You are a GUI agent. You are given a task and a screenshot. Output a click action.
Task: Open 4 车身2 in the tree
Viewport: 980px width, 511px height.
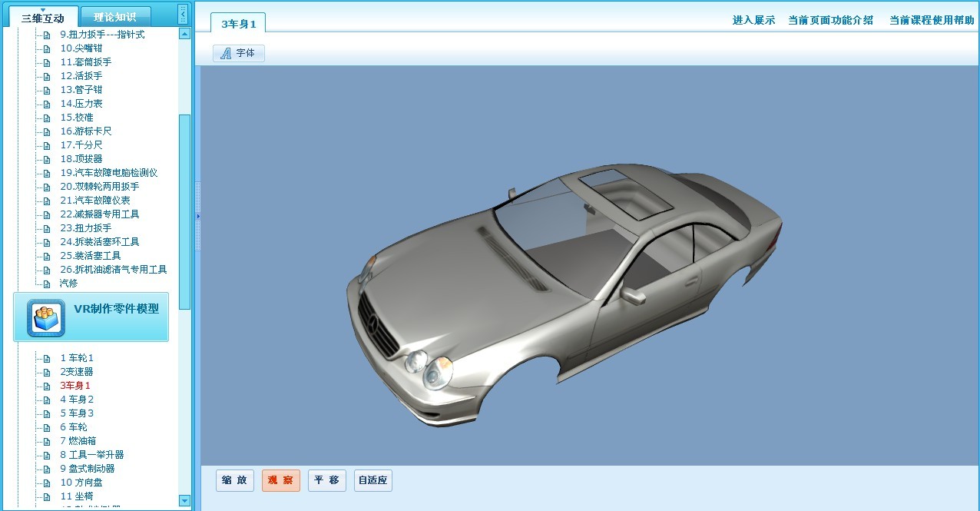tap(77, 400)
